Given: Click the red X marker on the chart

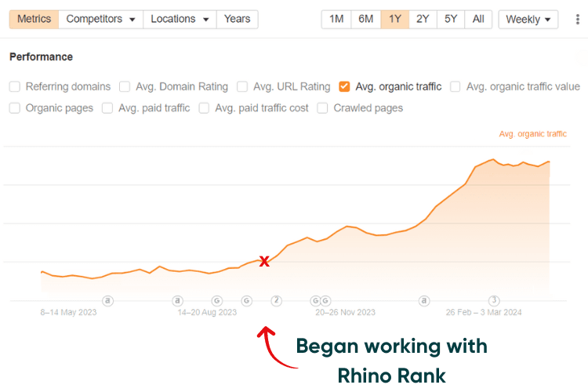Looking at the screenshot, I should click(x=264, y=261).
